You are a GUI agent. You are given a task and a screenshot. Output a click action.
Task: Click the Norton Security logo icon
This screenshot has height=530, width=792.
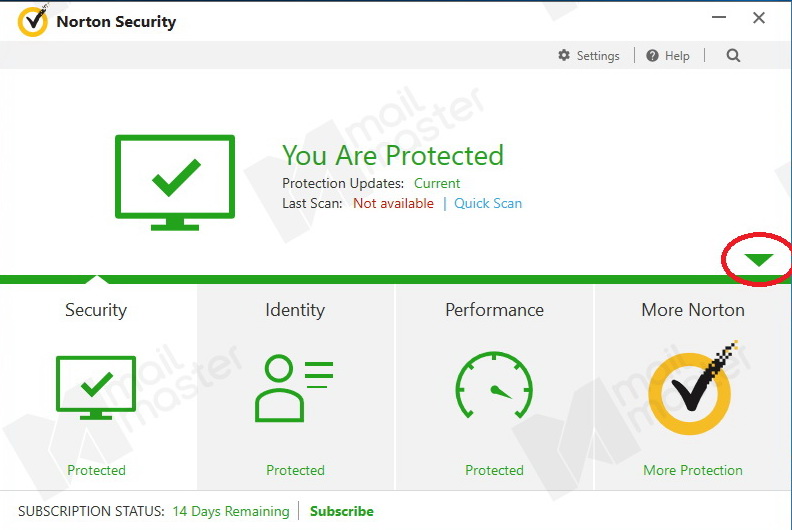[x=33, y=21]
